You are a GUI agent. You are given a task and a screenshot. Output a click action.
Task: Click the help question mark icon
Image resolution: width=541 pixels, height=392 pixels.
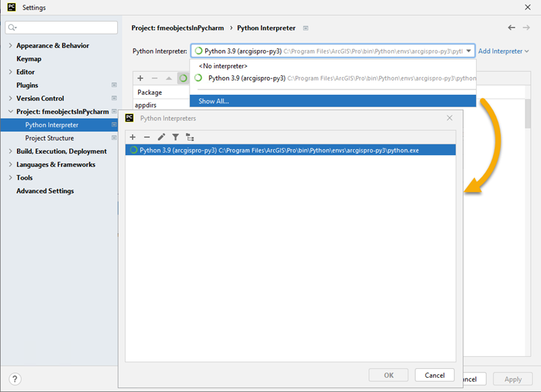coord(15,379)
